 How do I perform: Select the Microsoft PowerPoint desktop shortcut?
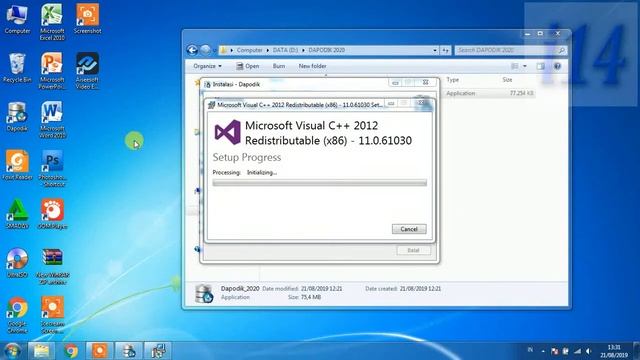coord(52,71)
